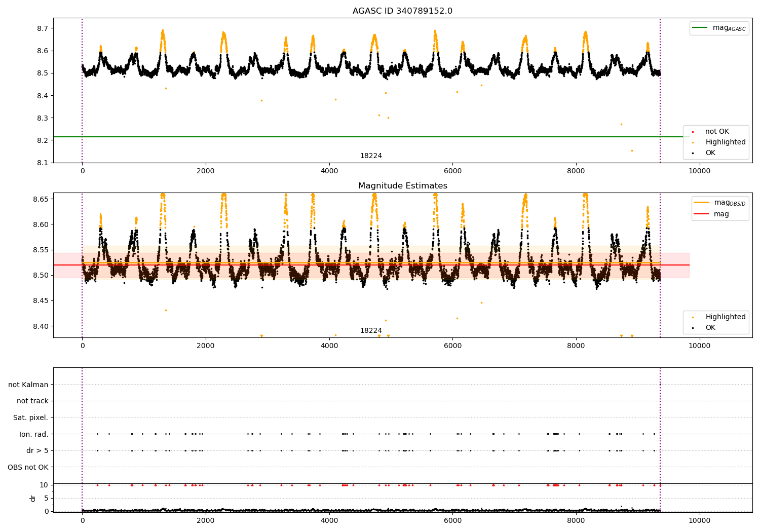Click the 'AGASC ID 340789152.0' title

click(402, 11)
